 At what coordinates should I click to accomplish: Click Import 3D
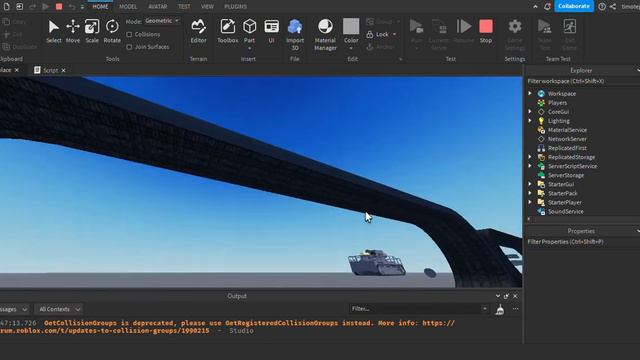click(295, 34)
